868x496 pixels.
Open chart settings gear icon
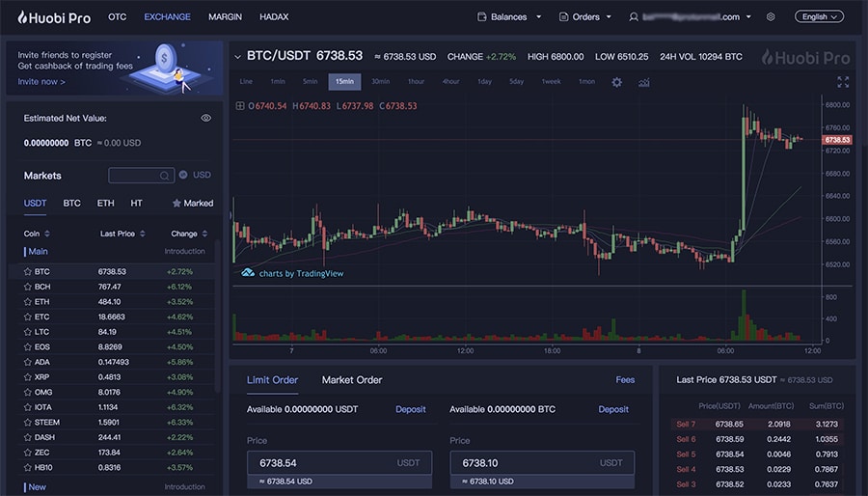[617, 82]
